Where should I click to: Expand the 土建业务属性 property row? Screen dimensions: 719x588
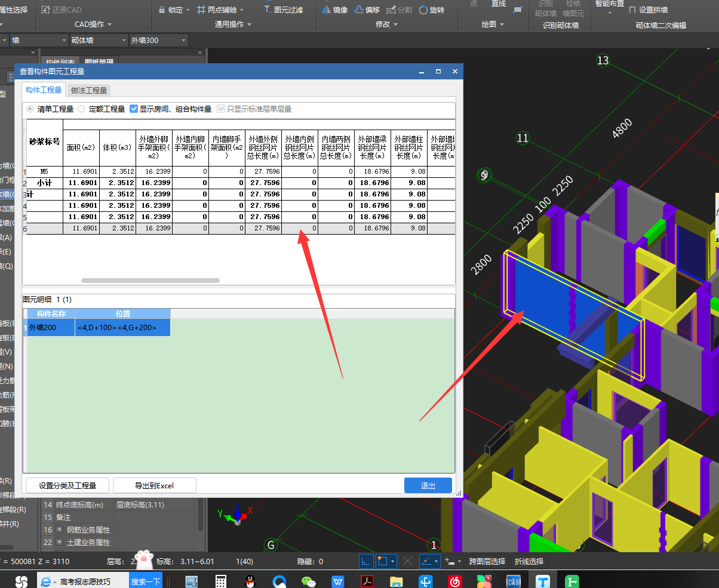59,543
